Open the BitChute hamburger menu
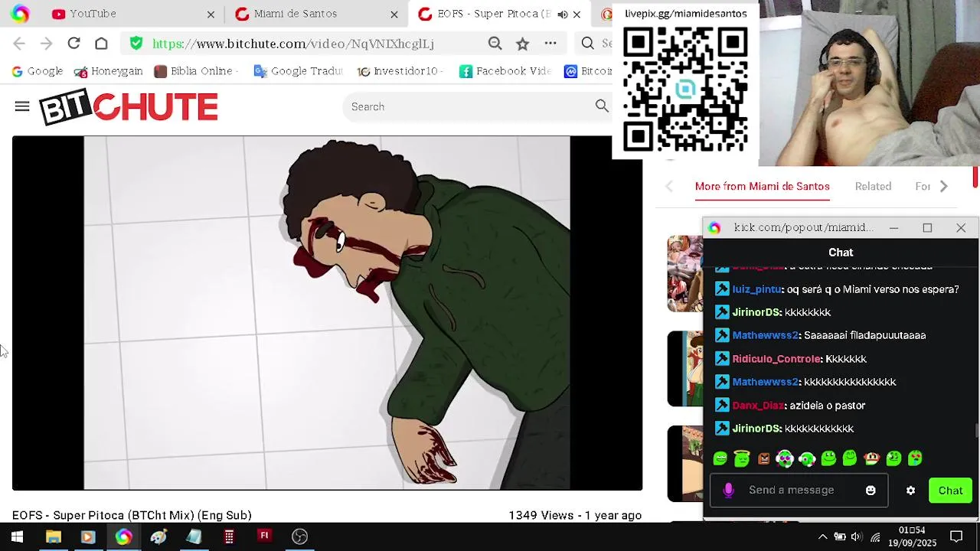Image resolution: width=980 pixels, height=551 pixels. (21, 107)
